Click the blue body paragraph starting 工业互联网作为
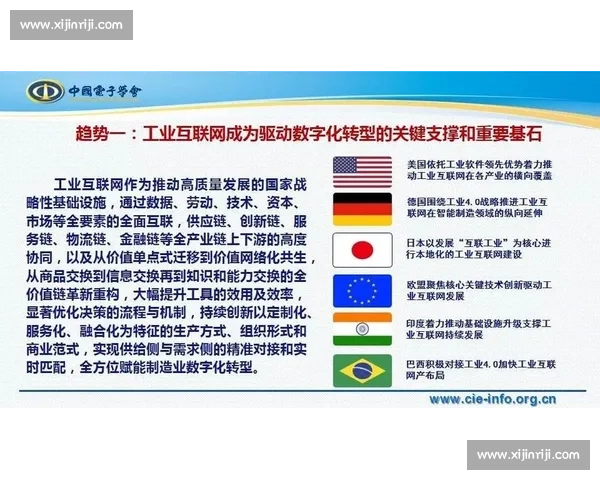Image resolution: width=600 pixels, height=480 pixels. 171,276
